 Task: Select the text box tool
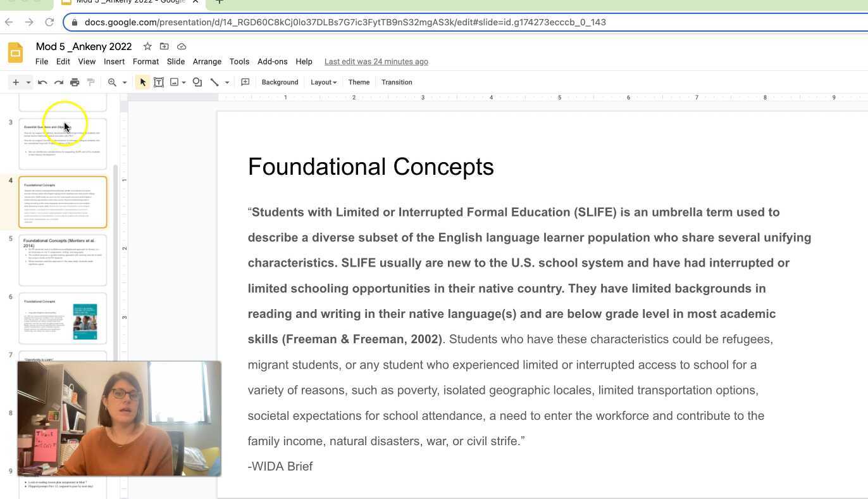159,82
